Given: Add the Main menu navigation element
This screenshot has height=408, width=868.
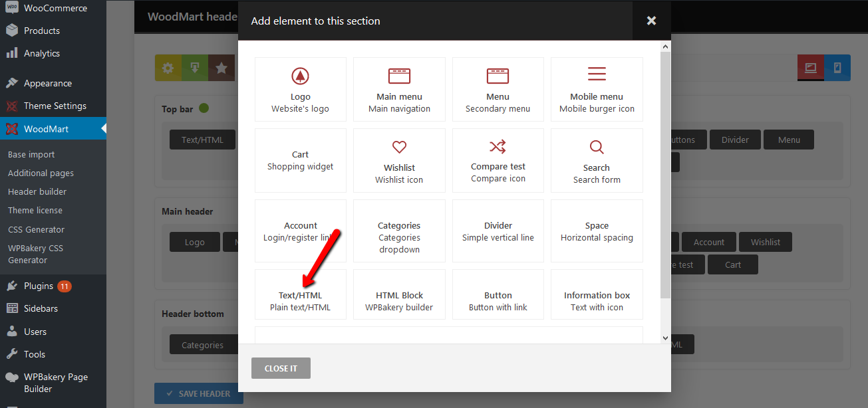Looking at the screenshot, I should [x=399, y=89].
